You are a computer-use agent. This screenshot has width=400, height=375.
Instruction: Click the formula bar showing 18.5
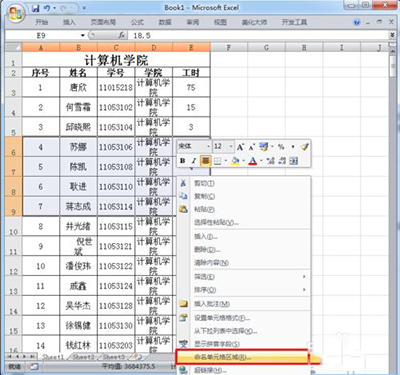pos(259,35)
